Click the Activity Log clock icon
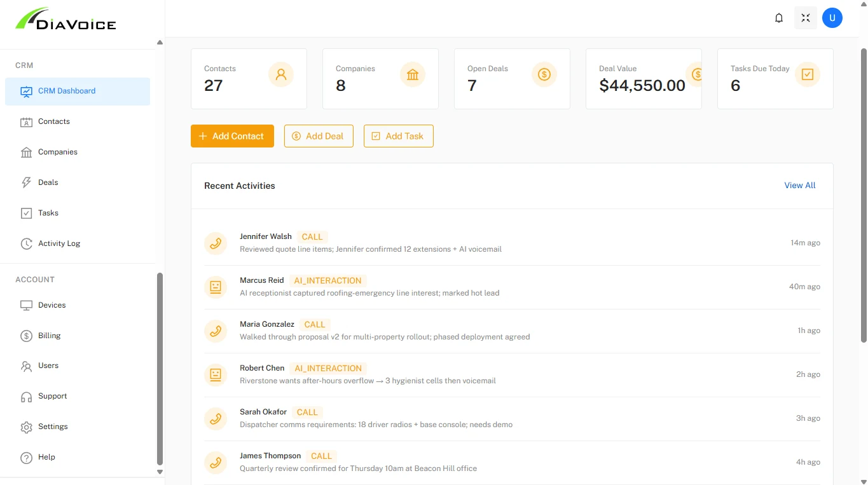 pos(26,244)
